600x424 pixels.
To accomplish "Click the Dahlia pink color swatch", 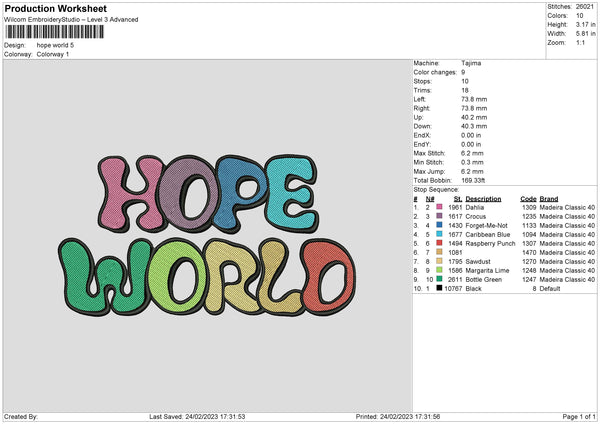I will pyautogui.click(x=439, y=207).
